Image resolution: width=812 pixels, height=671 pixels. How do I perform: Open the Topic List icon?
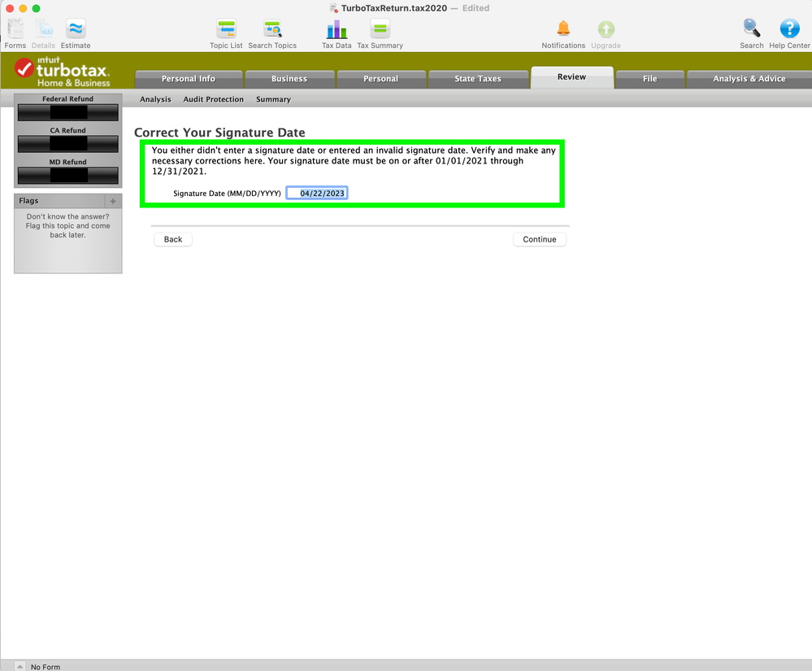point(226,29)
